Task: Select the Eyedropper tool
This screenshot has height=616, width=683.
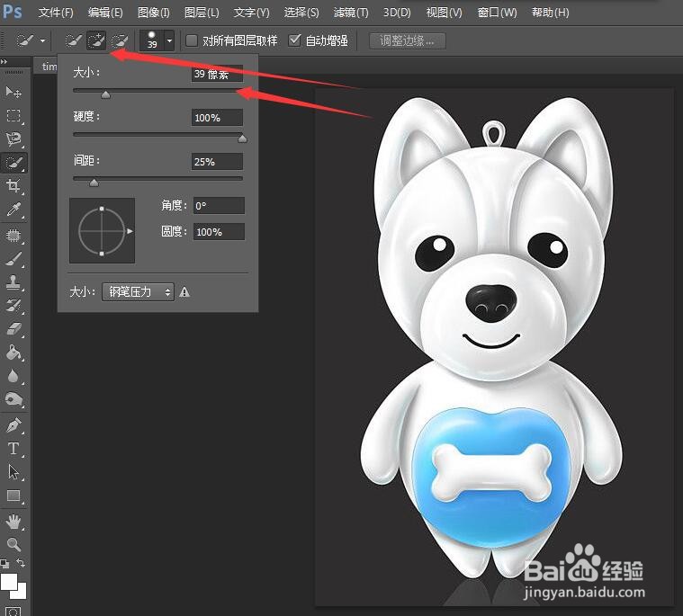Action: 13,210
